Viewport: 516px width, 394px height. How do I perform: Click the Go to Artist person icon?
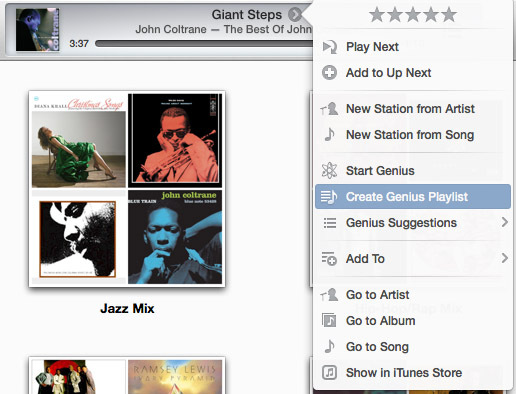[329, 295]
